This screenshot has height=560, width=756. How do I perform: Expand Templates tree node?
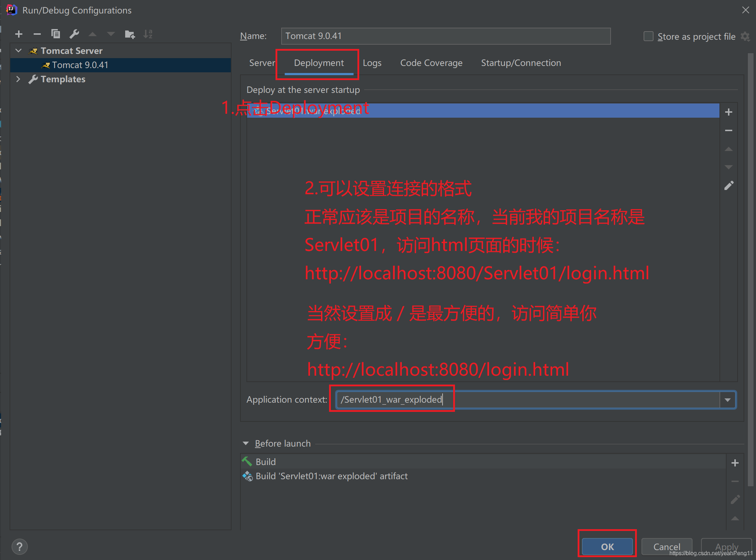(18, 79)
